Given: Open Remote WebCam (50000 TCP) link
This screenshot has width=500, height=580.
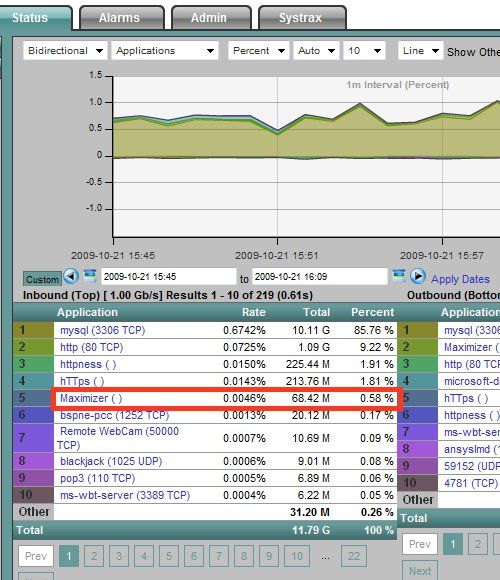Looking at the screenshot, I should coord(118,438).
